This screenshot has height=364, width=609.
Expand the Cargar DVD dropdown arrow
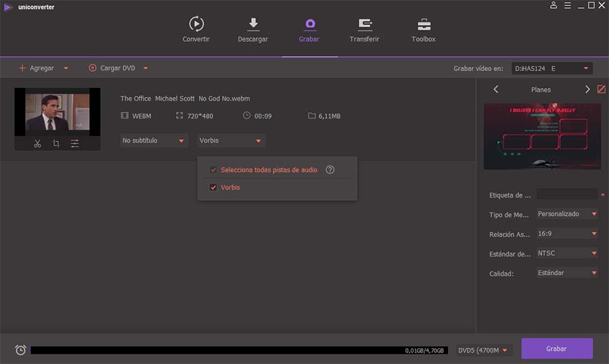click(145, 68)
